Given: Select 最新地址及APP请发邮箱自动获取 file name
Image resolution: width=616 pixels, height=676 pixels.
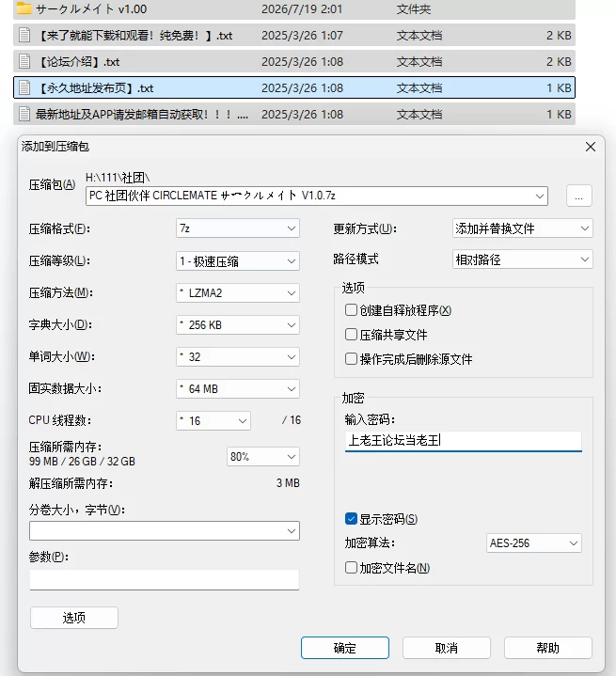Looking at the screenshot, I should pos(141,115).
